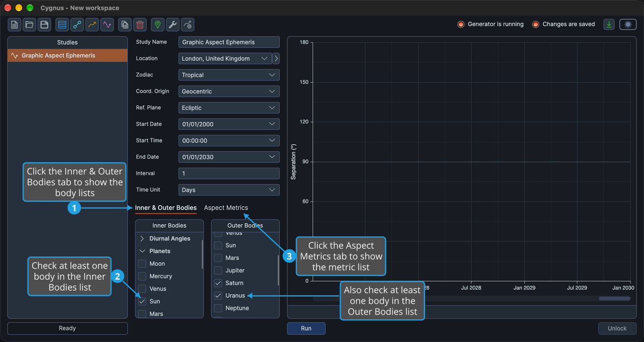Click the teal connected-nodes toolbar icon

tap(77, 25)
